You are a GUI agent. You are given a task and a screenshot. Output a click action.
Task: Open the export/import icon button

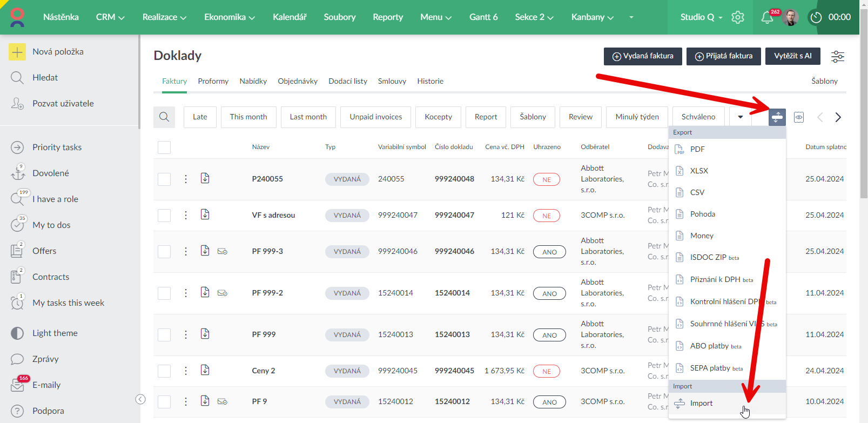pos(777,117)
